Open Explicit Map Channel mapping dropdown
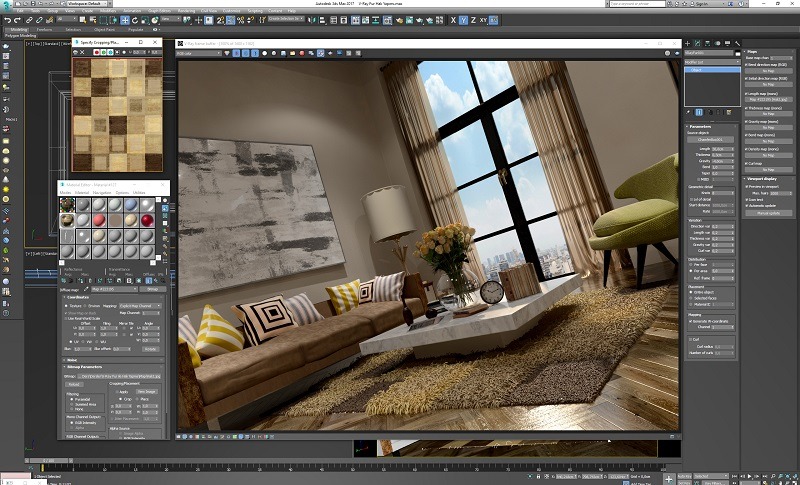 (141, 305)
